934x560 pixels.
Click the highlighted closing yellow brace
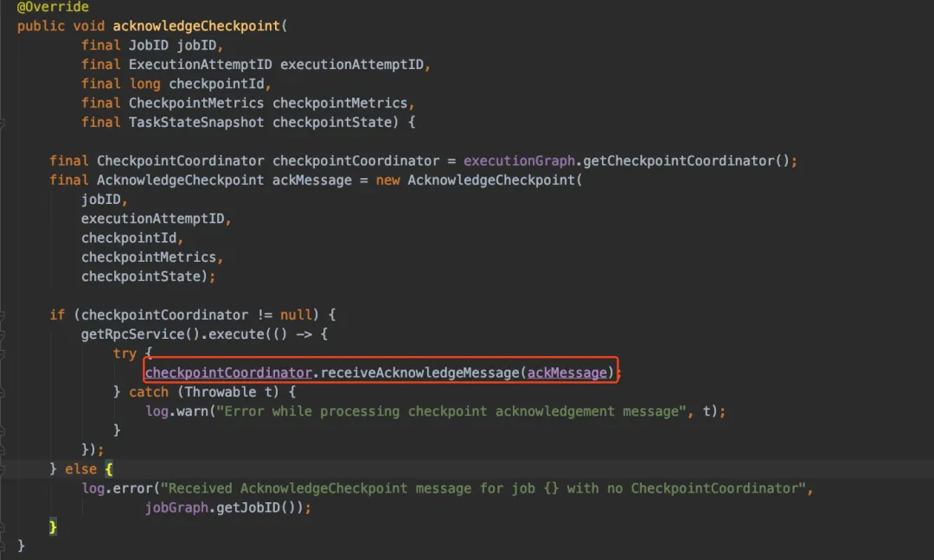[53, 526]
